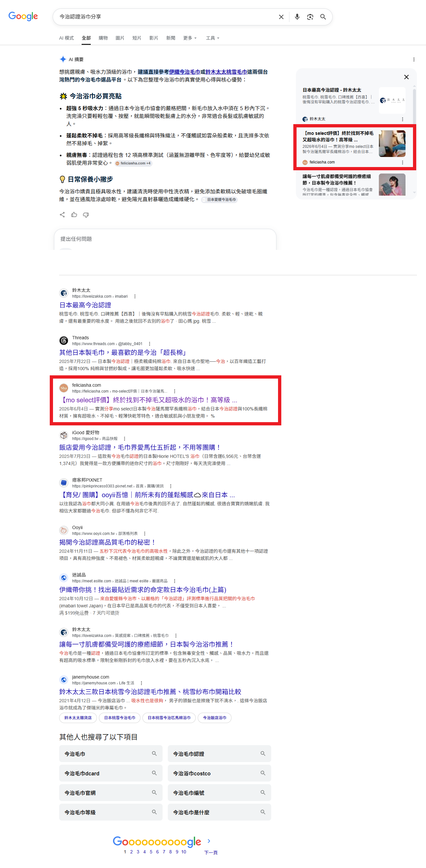Click the 今治飯店浴巾 sitelink chip
Viewport: 426px width, 868px height.
[215, 718]
